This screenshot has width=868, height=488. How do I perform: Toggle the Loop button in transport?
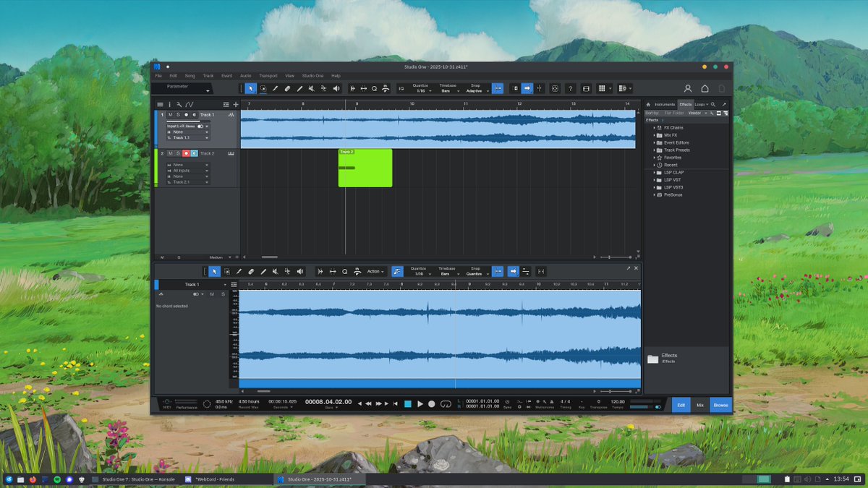tap(446, 404)
